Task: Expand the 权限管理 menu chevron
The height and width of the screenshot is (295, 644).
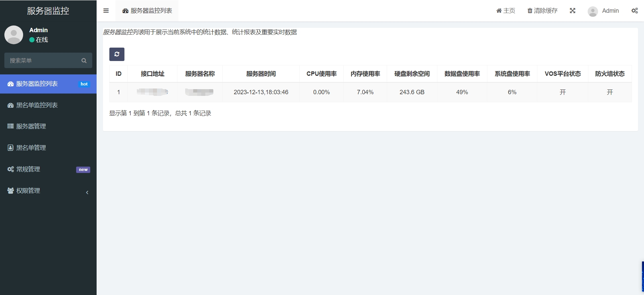Action: click(87, 192)
